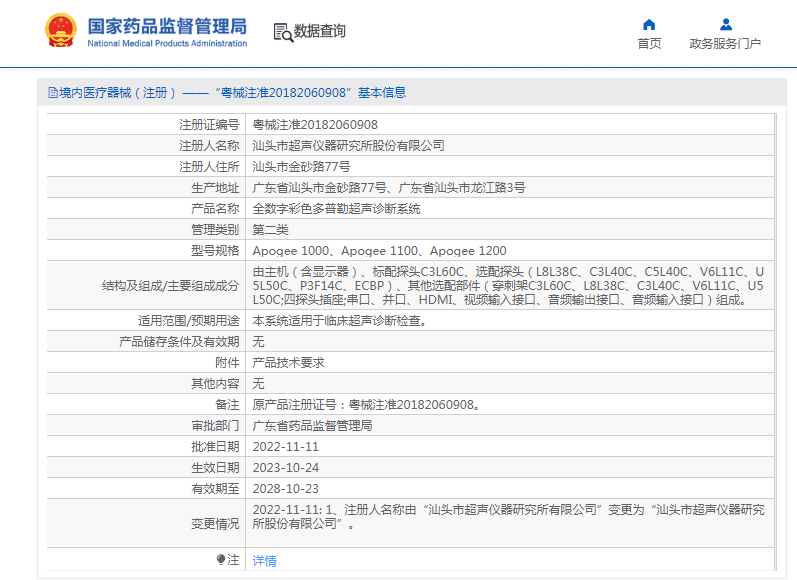Click the 产品名称 row label
Viewport: 797px width, 580px height.
pyautogui.click(x=215, y=209)
